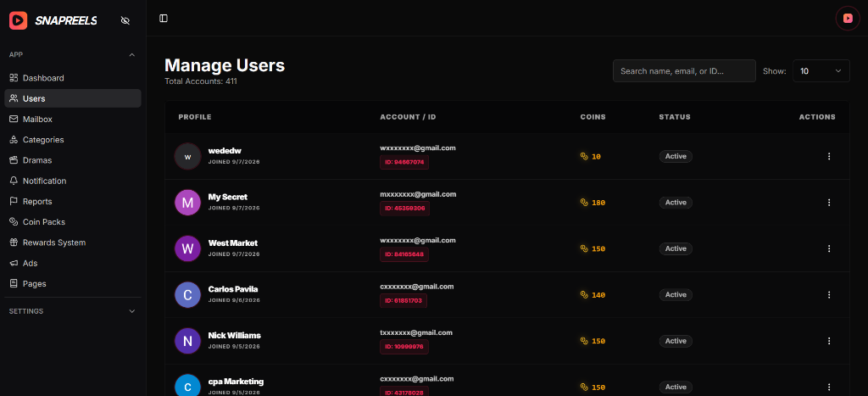Toggle the crossed-eye visibility icon beside SnapReels
Screen dimensions: 868x396
click(125, 20)
